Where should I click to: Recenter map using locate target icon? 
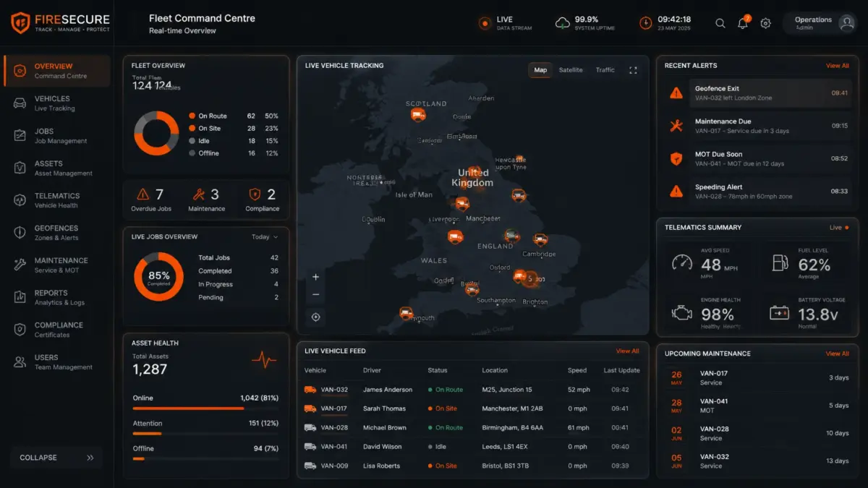point(316,317)
